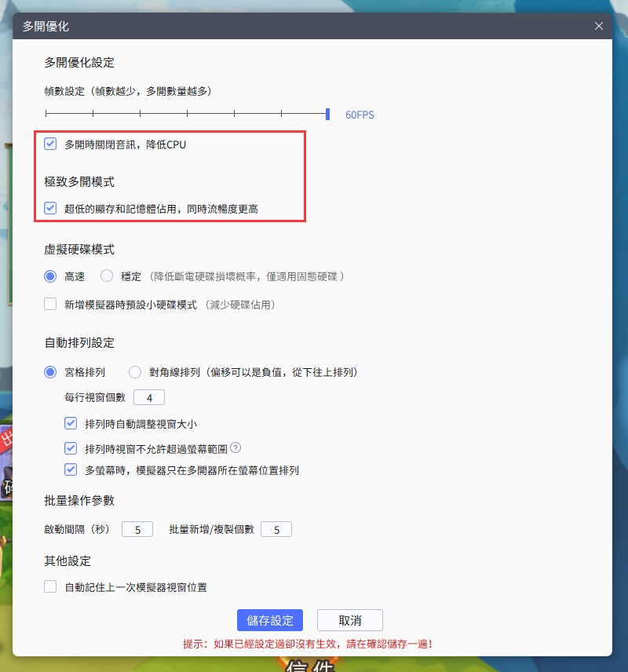Enable 自動記住上一次模擬器視窗位置 checkbox

50,586
